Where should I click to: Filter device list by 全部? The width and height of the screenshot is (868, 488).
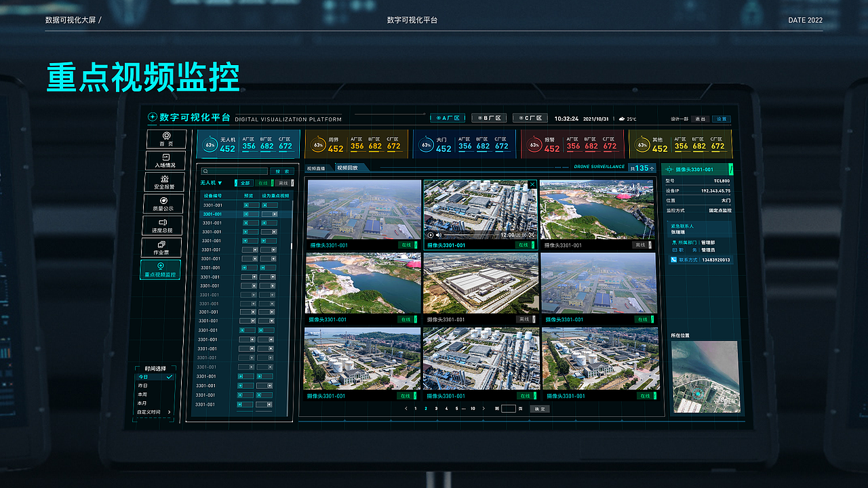(x=245, y=183)
